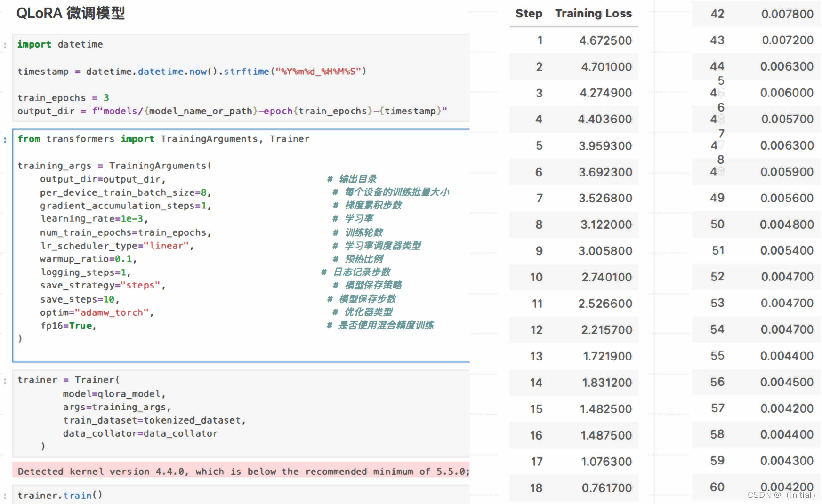Click the 'model=qlora_model' argument line
The width and height of the screenshot is (822, 504).
(x=114, y=394)
